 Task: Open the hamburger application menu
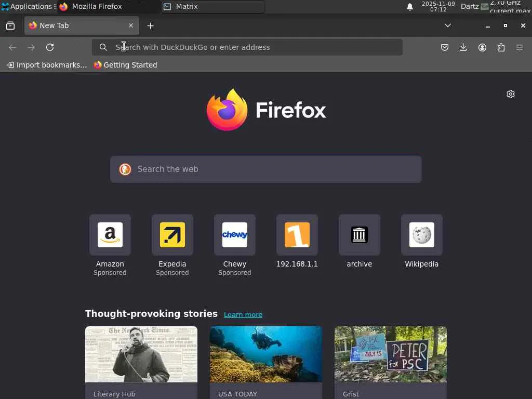(520, 47)
